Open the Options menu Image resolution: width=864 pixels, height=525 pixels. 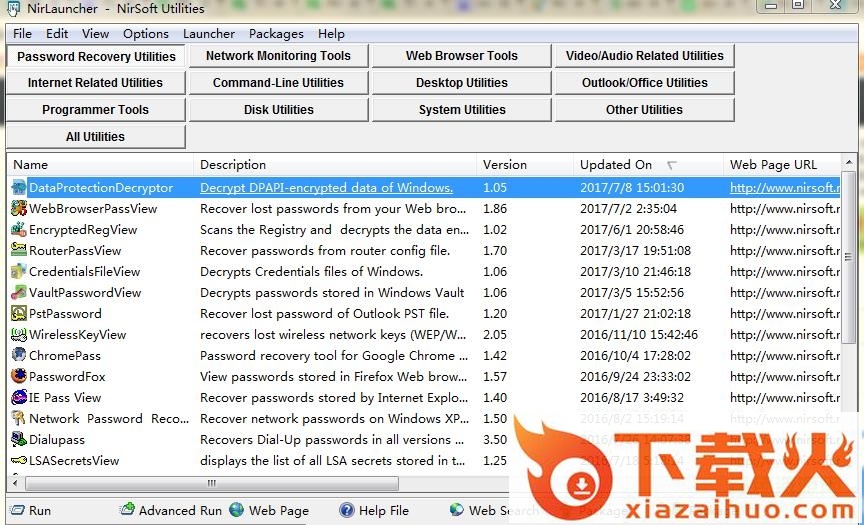pos(146,34)
